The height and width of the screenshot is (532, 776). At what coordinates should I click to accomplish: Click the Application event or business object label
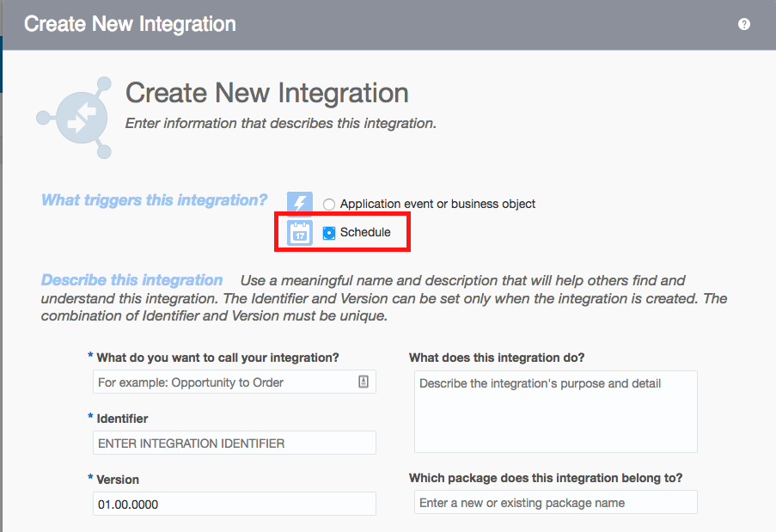click(437, 205)
